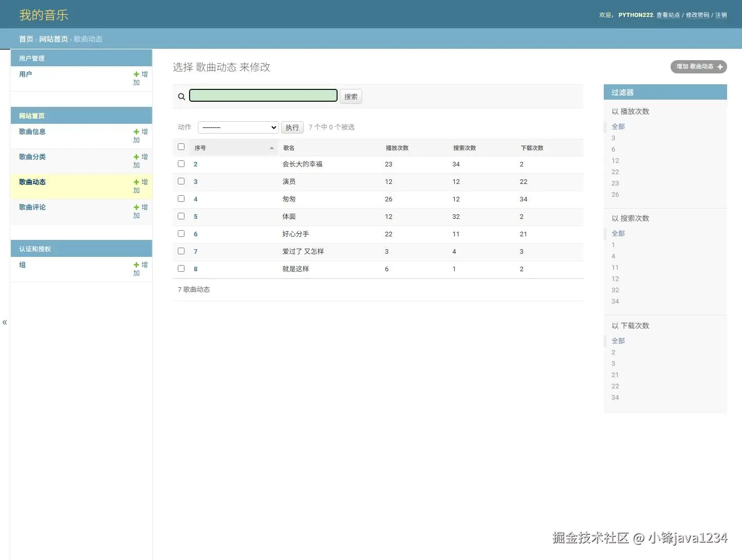Sort by the 搜索次数 column header
This screenshot has width=742, height=560.
point(465,148)
